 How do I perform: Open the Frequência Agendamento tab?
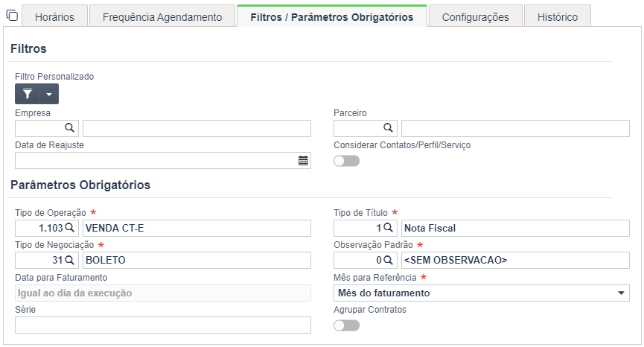162,17
